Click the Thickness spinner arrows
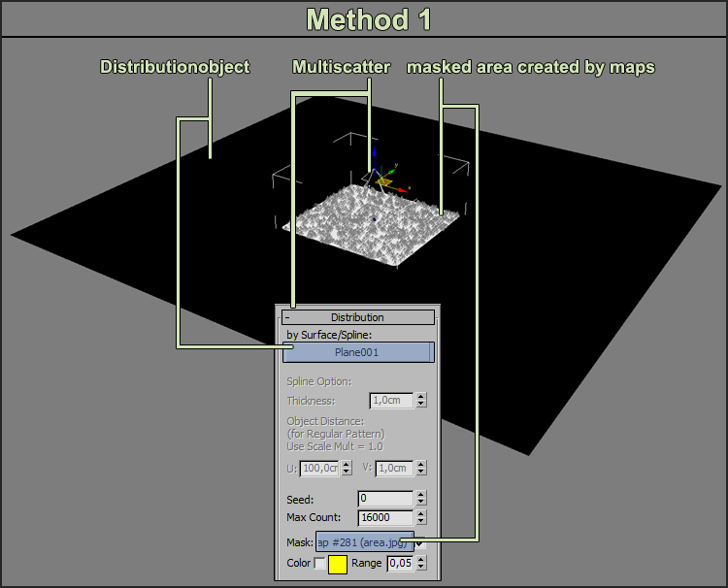728x588 pixels. 420,400
